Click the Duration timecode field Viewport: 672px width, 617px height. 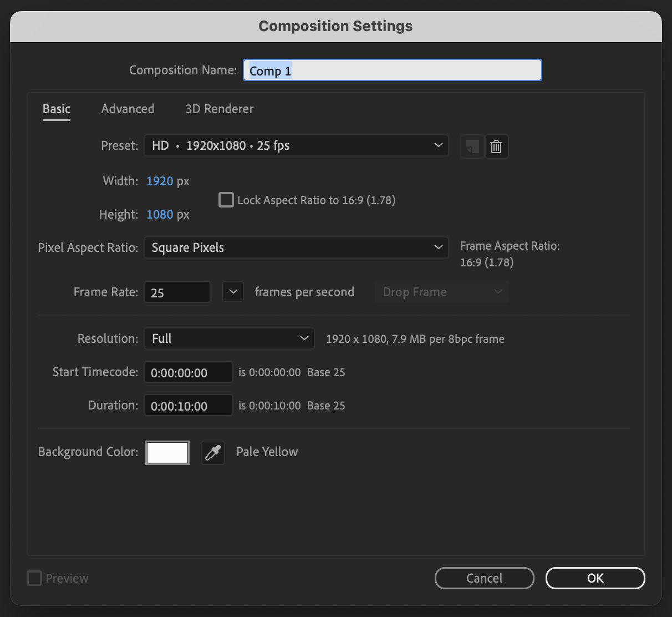pos(188,405)
